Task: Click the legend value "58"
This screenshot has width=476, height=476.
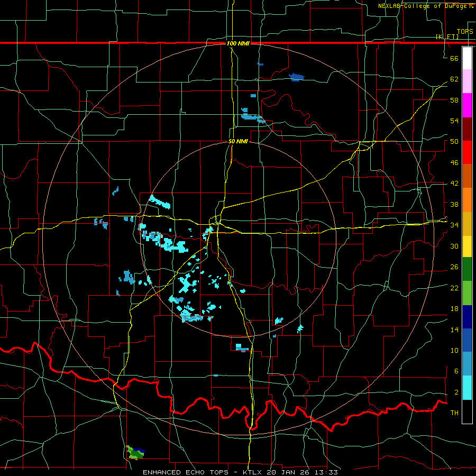Action: click(454, 100)
